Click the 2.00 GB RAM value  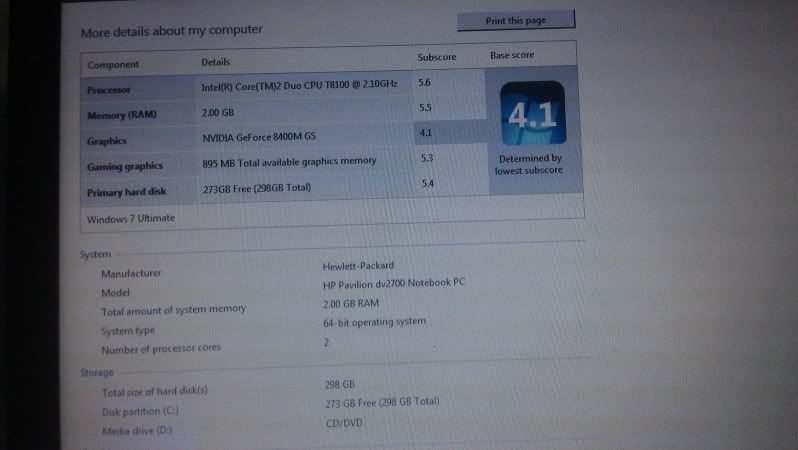click(351, 303)
